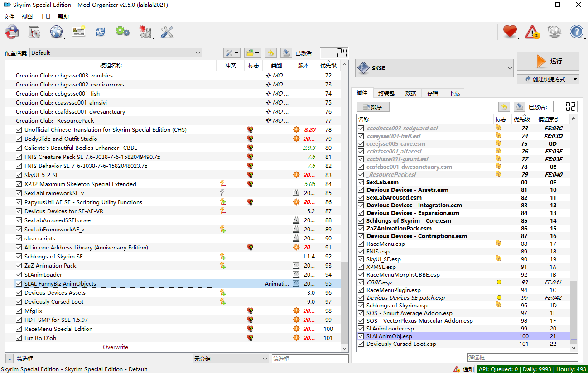The height and width of the screenshot is (373, 588).
Task: Toggle SLALAnimObj.esp plugin checkbox
Action: [361, 336]
